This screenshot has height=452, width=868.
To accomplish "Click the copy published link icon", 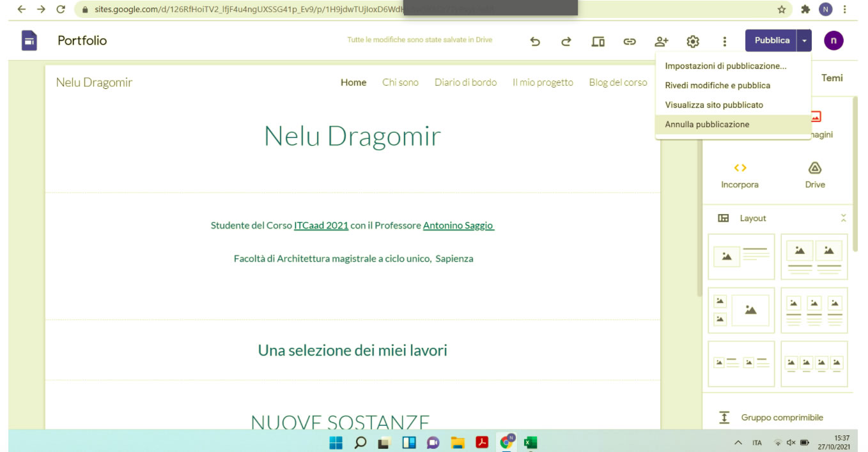I will coord(630,42).
